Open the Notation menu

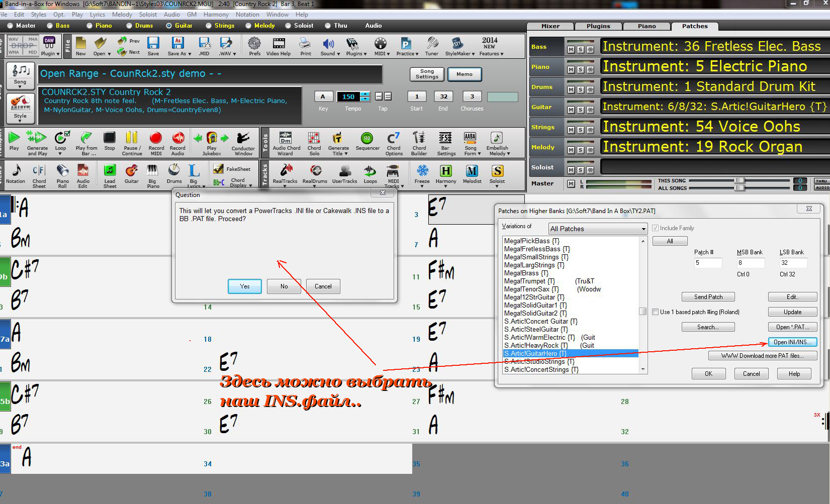coord(248,15)
